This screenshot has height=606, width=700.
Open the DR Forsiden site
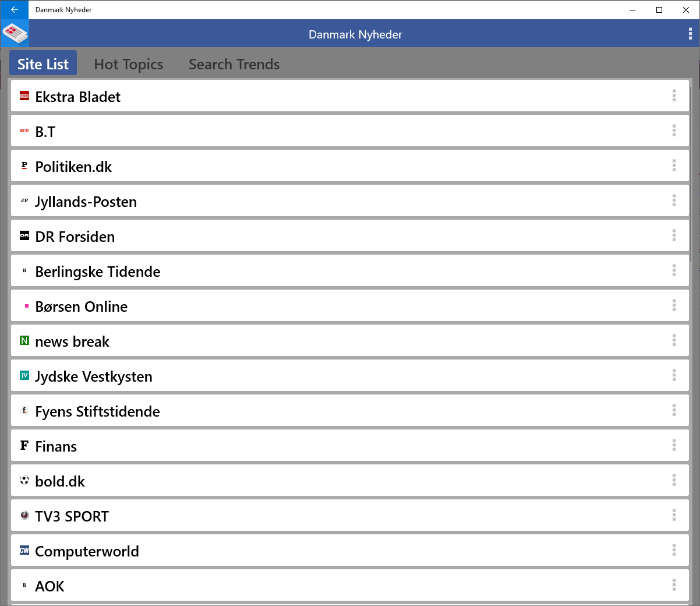tap(349, 235)
